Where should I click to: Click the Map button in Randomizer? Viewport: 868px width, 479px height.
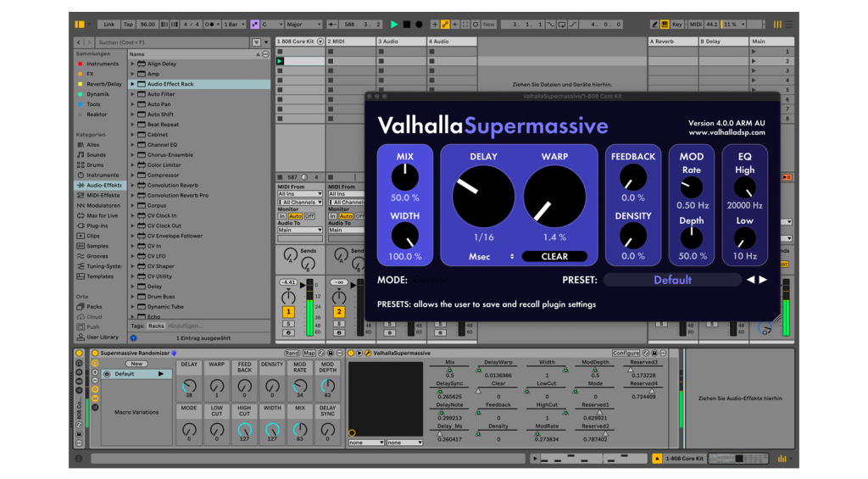pos(309,354)
